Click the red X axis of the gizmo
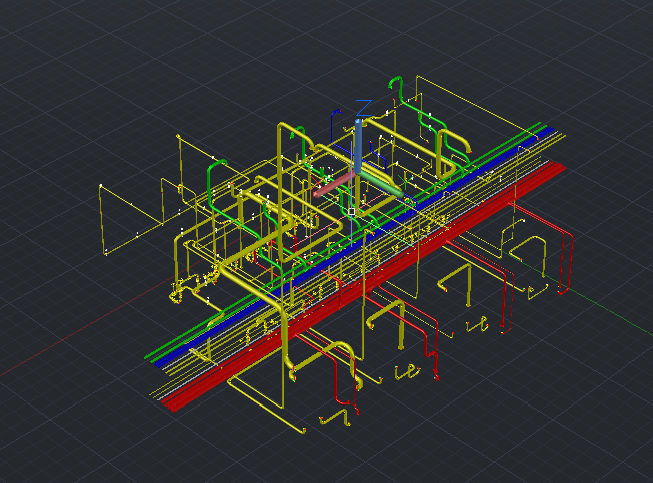Viewport: 653px width, 483px height. (335, 184)
